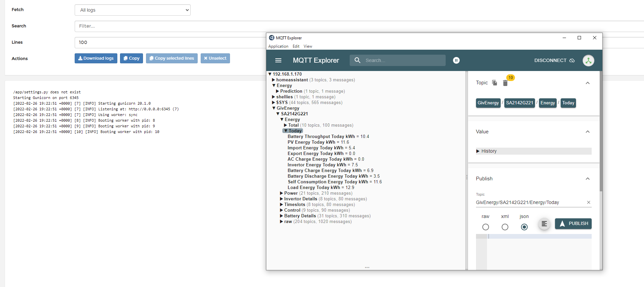Select 'AC Charge Energy Today kWh' row
The width and height of the screenshot is (644, 287).
pyautogui.click(x=326, y=159)
